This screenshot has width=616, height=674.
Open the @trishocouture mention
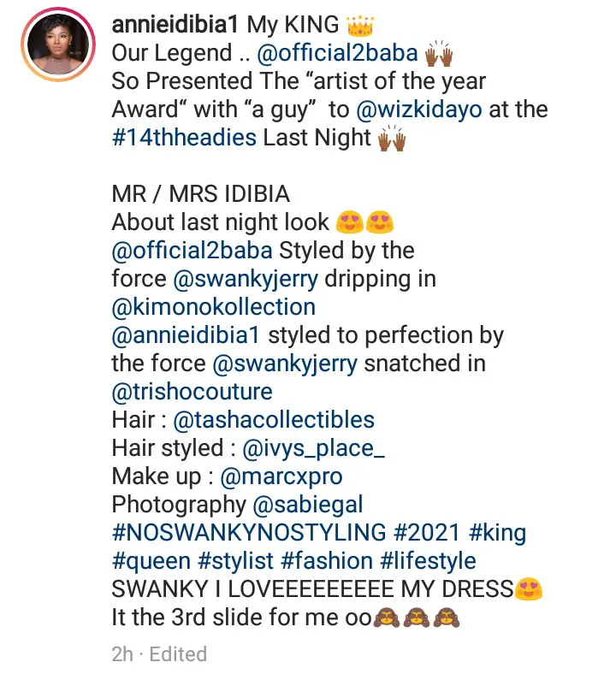(x=192, y=392)
